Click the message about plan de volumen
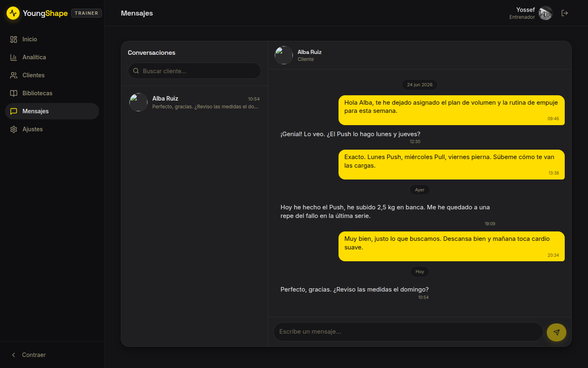This screenshot has width=588, height=368. click(x=452, y=110)
